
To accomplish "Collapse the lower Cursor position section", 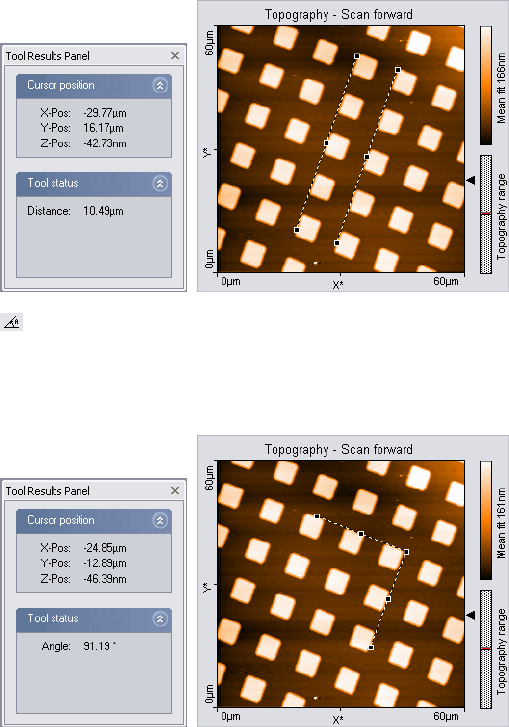I will 160,520.
